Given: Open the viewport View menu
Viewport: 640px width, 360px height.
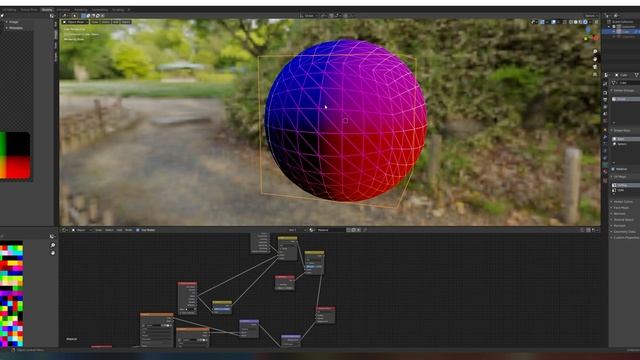Looking at the screenshot, I should [x=95, y=22].
